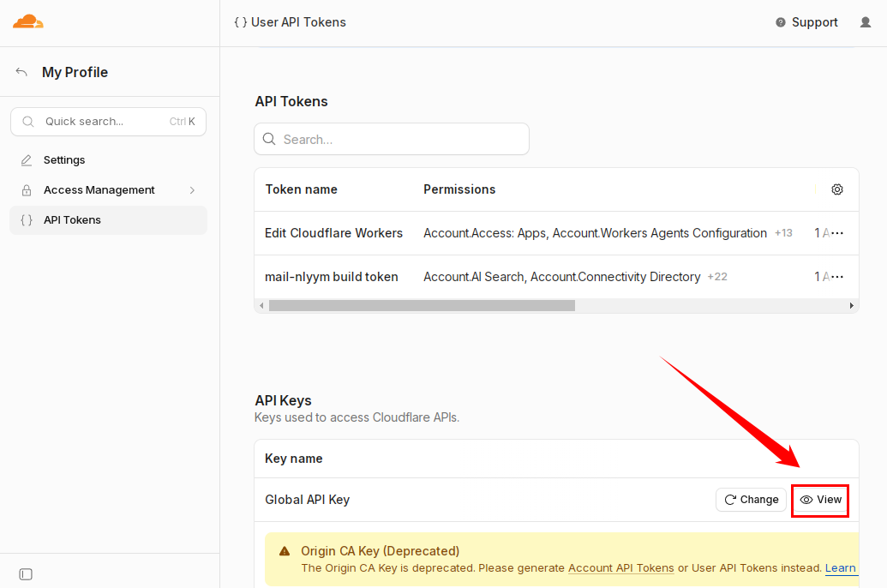887x588 pixels.
Task: Click mail-nlyym build token name
Action: pos(332,277)
